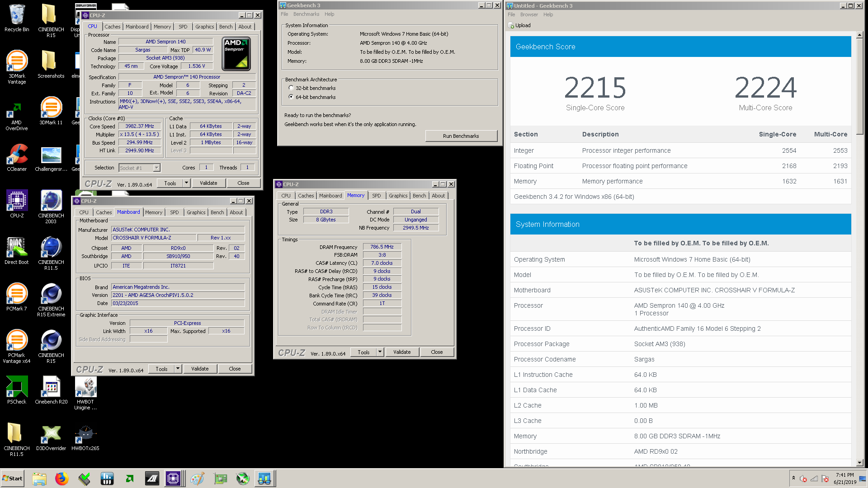Launch the CPU-Z desktop shortcut
Viewport: 868px width, 488px height.
pos(17,204)
